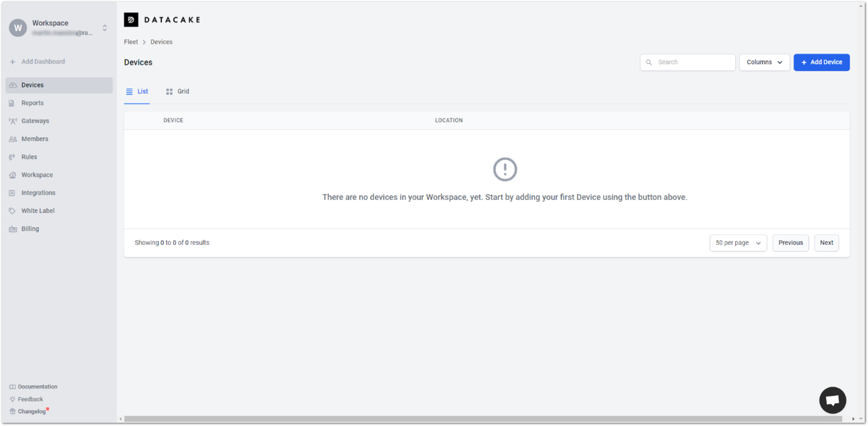Open the Columns dropdown
The image size is (868, 426).
[x=764, y=62]
